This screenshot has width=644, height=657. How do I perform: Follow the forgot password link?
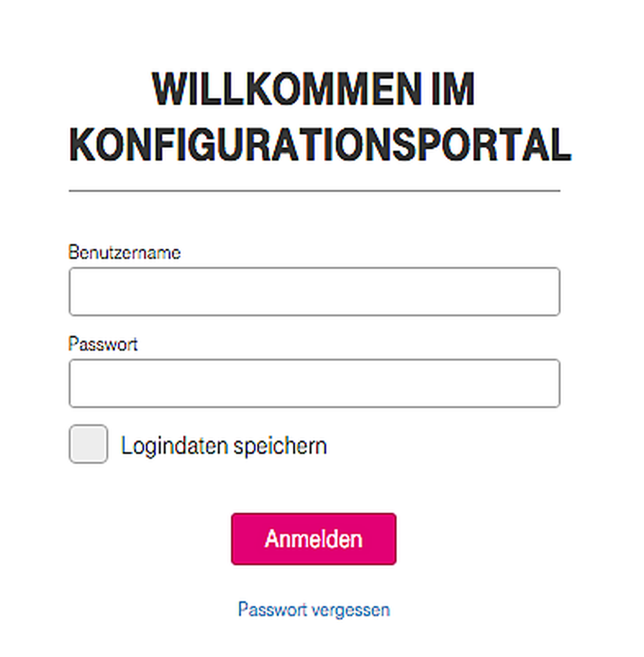coord(314,609)
